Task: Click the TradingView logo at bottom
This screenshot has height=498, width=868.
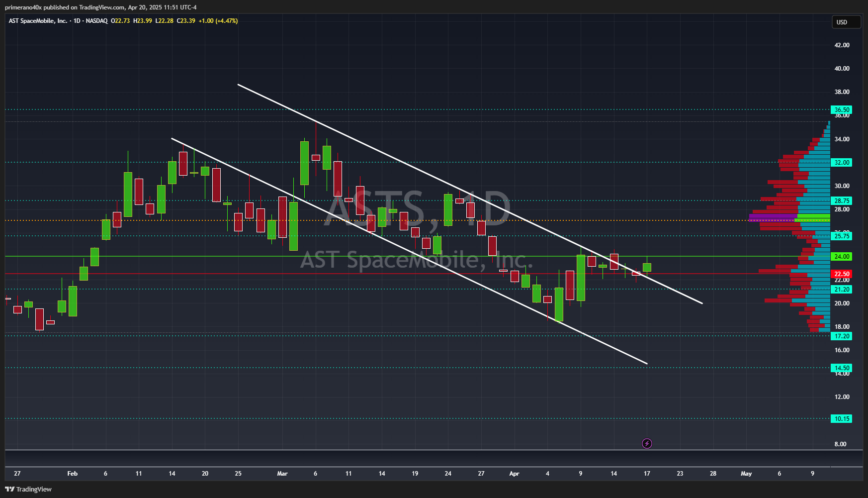Action: pyautogui.click(x=28, y=489)
